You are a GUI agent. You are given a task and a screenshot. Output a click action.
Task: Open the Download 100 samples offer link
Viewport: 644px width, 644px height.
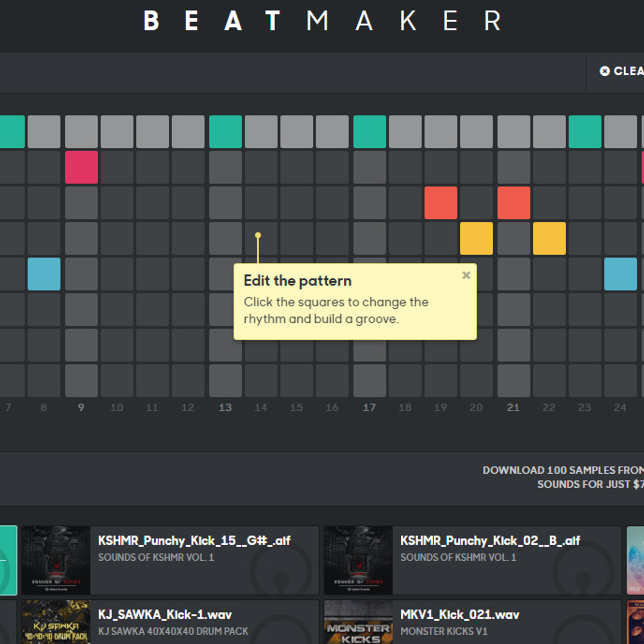[x=563, y=477]
